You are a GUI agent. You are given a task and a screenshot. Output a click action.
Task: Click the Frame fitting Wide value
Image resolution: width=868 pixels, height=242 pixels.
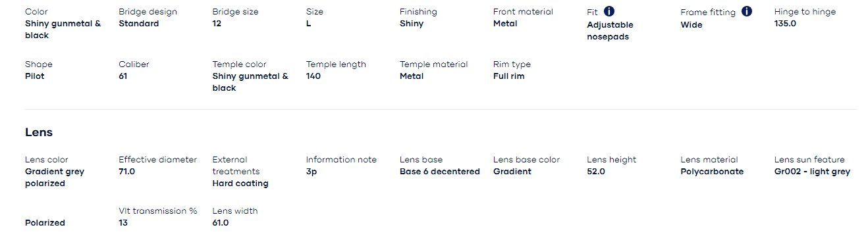692,25
